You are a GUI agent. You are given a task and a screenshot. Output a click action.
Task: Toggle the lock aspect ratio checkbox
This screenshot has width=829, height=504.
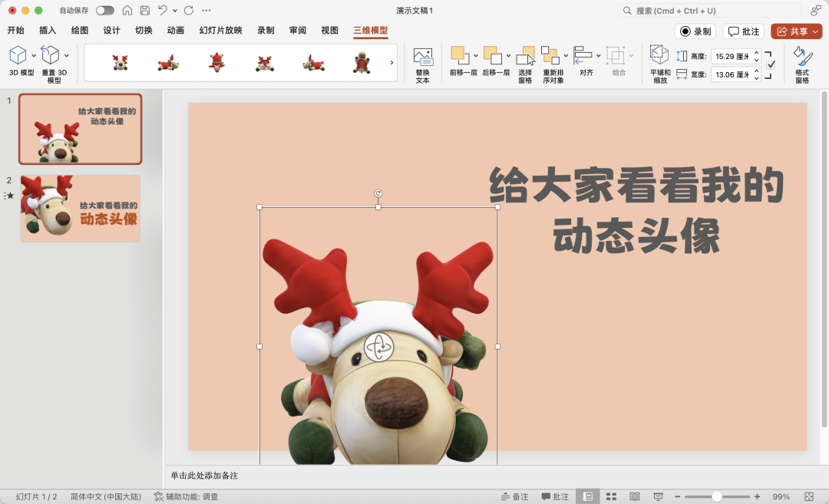pos(771,64)
